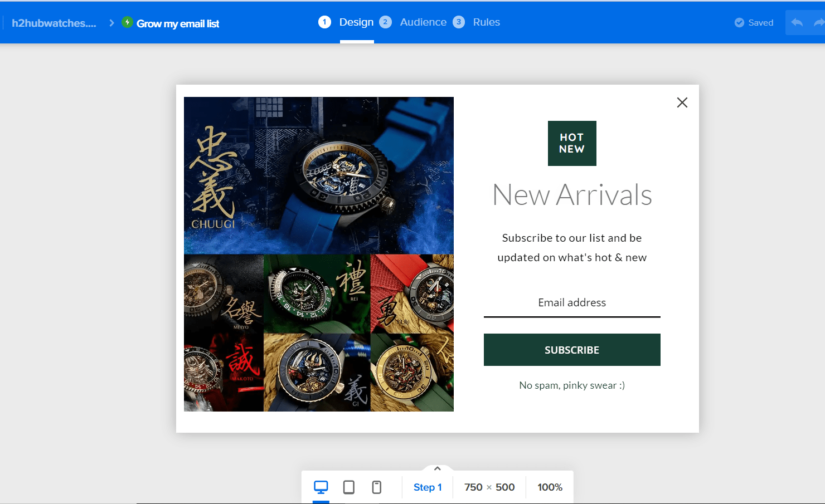Click the undo arrow icon
The height and width of the screenshot is (504, 825).
(x=797, y=23)
